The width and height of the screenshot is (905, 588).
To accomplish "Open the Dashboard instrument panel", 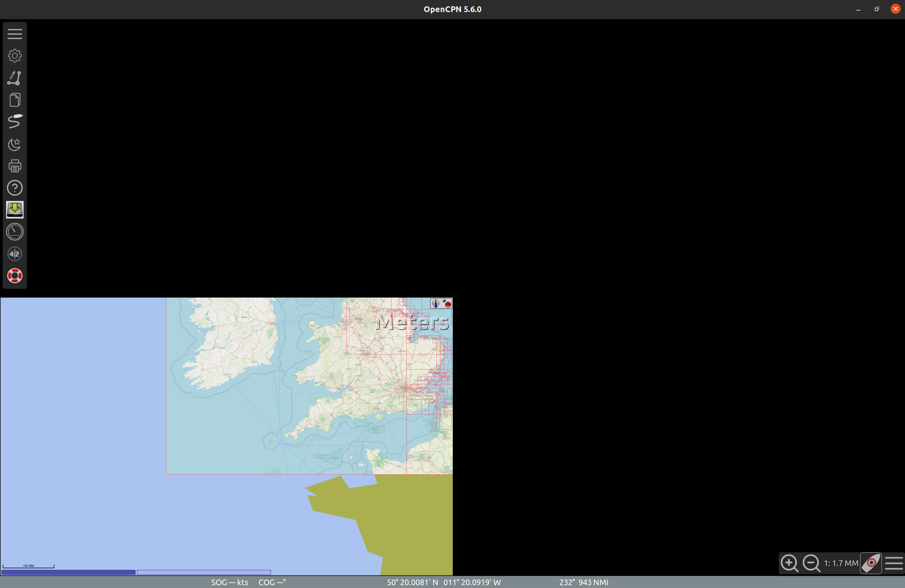I will click(x=15, y=231).
